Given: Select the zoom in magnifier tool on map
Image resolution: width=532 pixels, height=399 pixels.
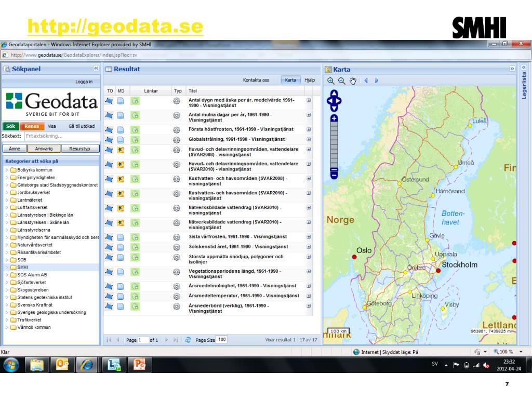Looking at the screenshot, I should point(331,81).
